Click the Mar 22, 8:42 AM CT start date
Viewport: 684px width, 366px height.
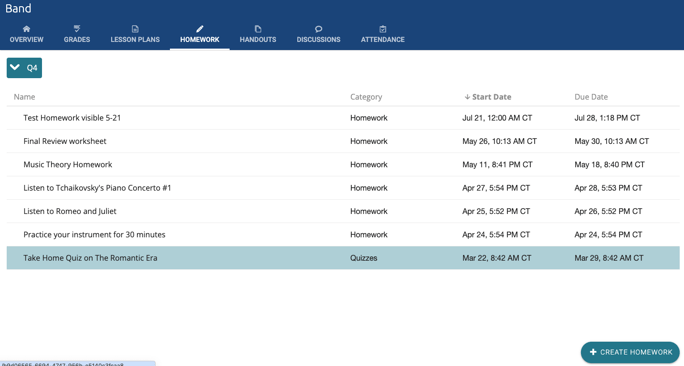click(x=497, y=258)
